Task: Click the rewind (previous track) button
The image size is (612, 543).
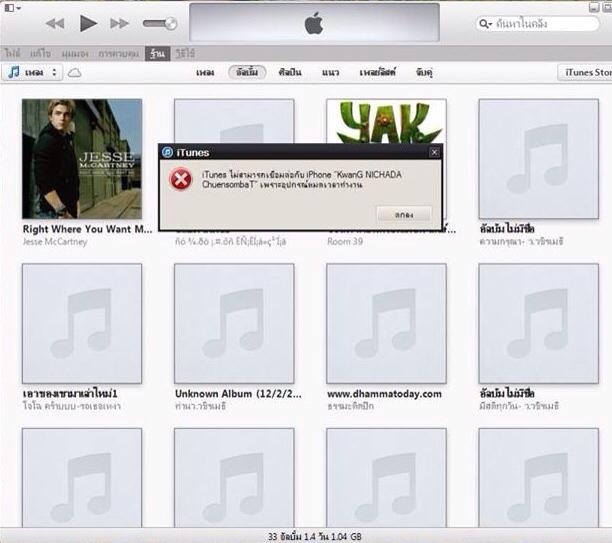Action: tap(55, 24)
